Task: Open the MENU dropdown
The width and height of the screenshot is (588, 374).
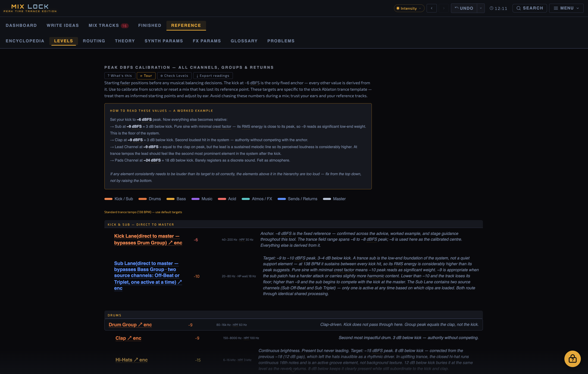Action: 566,8
